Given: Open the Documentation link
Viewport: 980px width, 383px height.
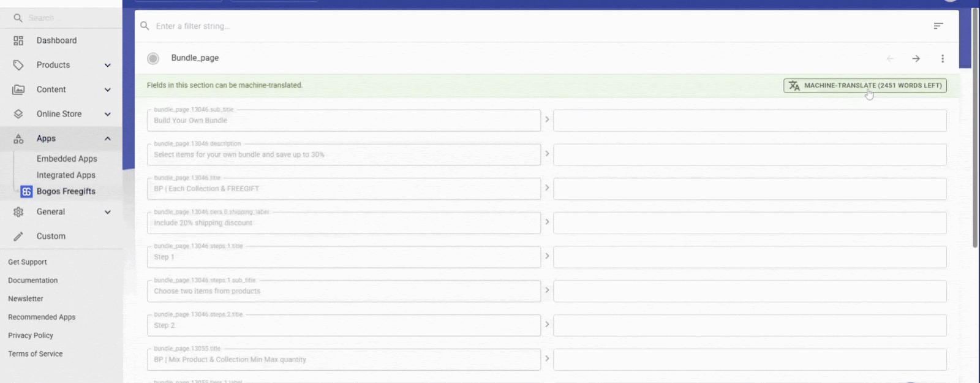Looking at the screenshot, I should pyautogui.click(x=33, y=280).
